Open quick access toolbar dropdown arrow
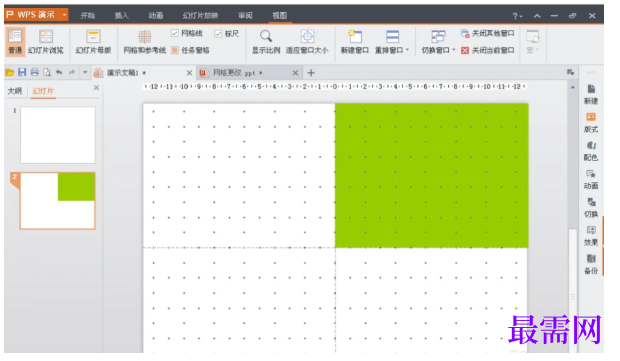 pyautogui.click(x=85, y=72)
